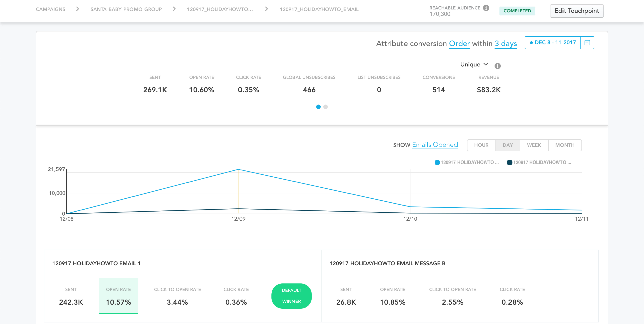This screenshot has width=644, height=324.
Task: Change the 3 days attribution window
Action: tap(505, 44)
